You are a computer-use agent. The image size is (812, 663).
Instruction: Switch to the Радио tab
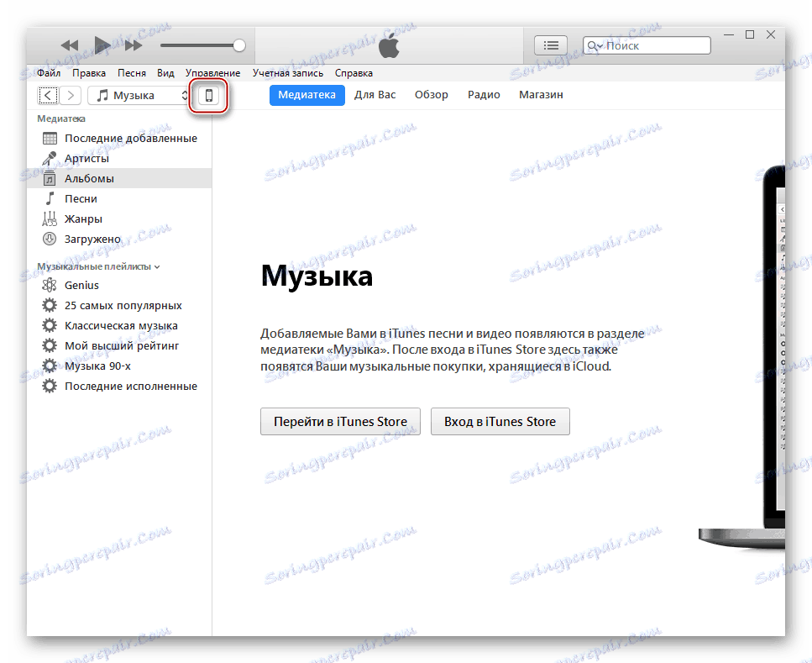point(484,95)
